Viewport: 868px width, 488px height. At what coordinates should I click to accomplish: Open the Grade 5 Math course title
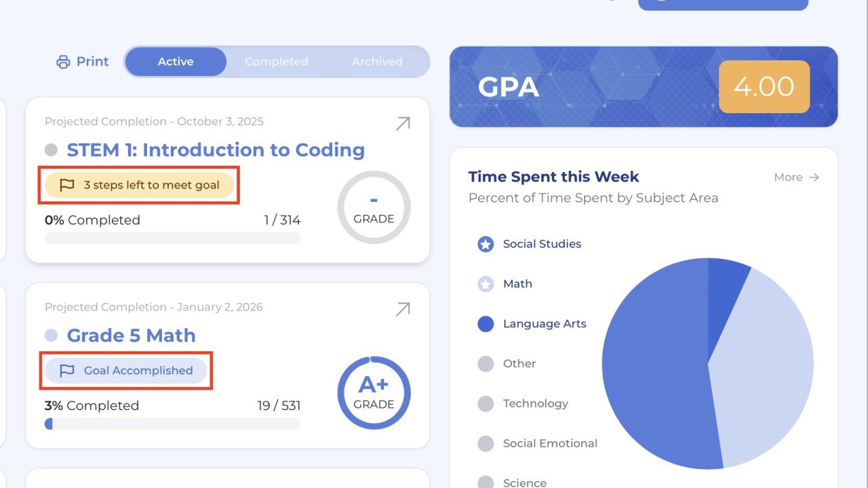(131, 335)
